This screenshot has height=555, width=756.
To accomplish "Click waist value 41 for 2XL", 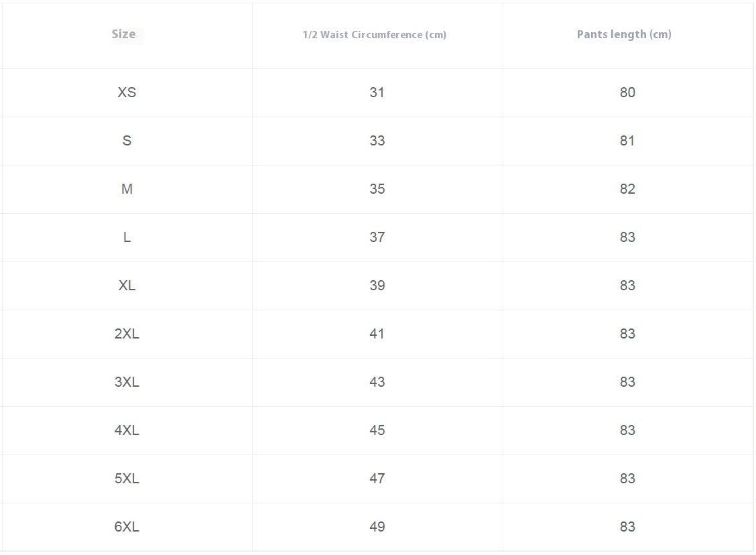I will (x=377, y=334).
